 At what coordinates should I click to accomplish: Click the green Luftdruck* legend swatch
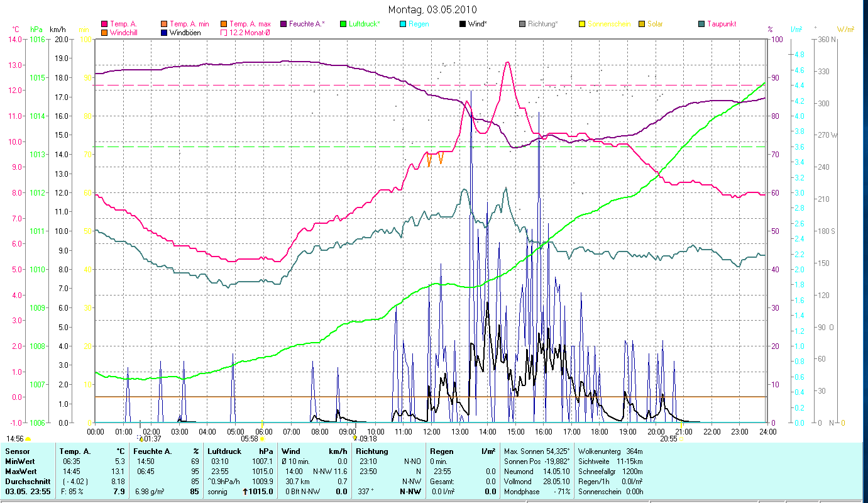pos(342,25)
